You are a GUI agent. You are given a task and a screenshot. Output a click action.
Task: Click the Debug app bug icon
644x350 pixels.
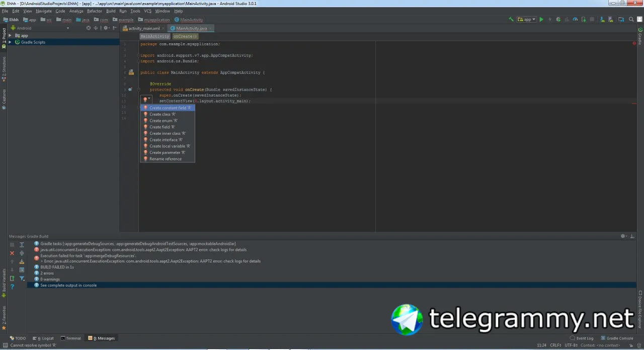(x=558, y=20)
